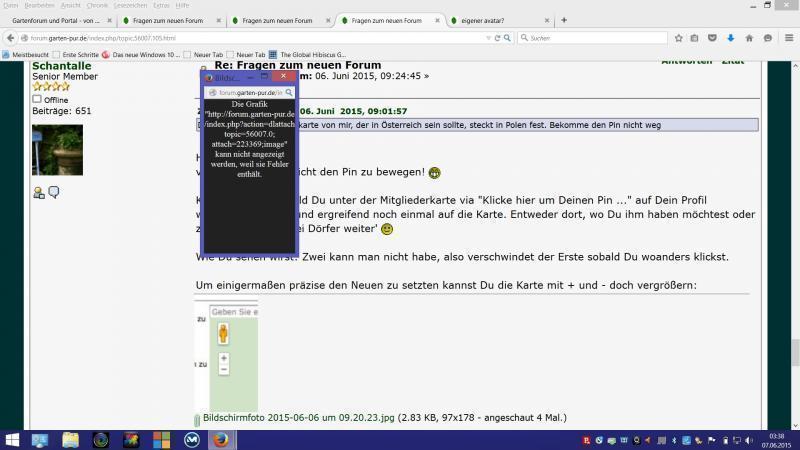Click the downloads arrow in Firefox toolbar
This screenshot has height=450, width=800.
[731, 38]
